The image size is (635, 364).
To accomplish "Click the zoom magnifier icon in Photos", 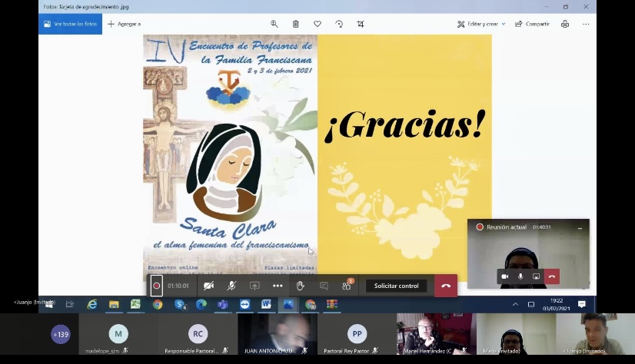I will [x=274, y=24].
